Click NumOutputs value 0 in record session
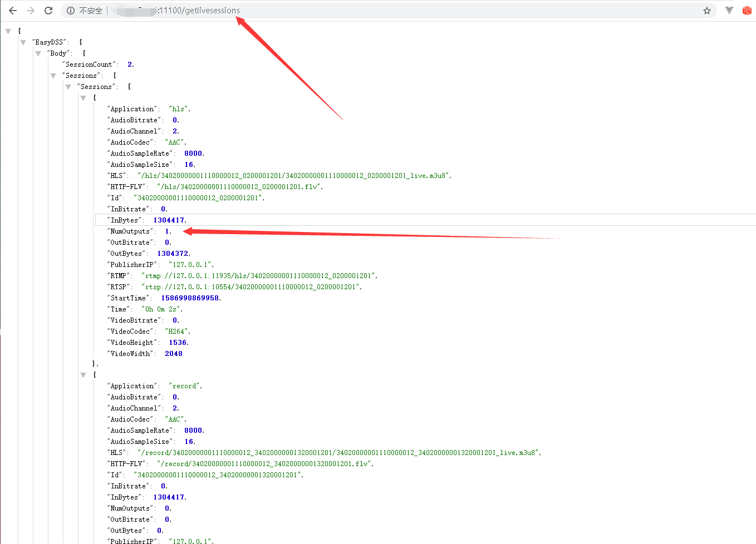This screenshot has height=544, width=756. (167, 508)
